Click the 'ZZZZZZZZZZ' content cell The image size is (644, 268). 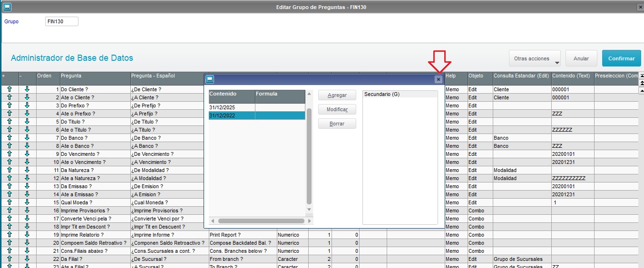click(x=573, y=178)
